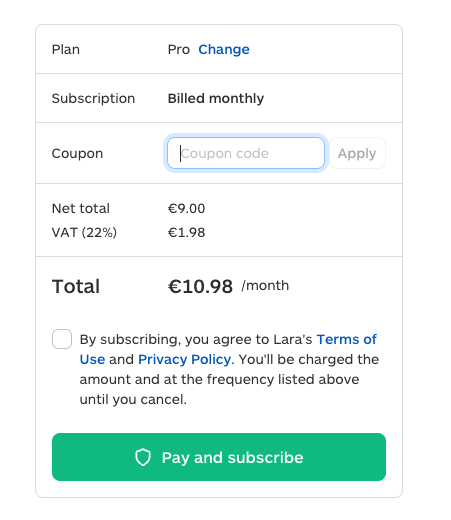Click the VAT (22%) label

click(x=84, y=232)
